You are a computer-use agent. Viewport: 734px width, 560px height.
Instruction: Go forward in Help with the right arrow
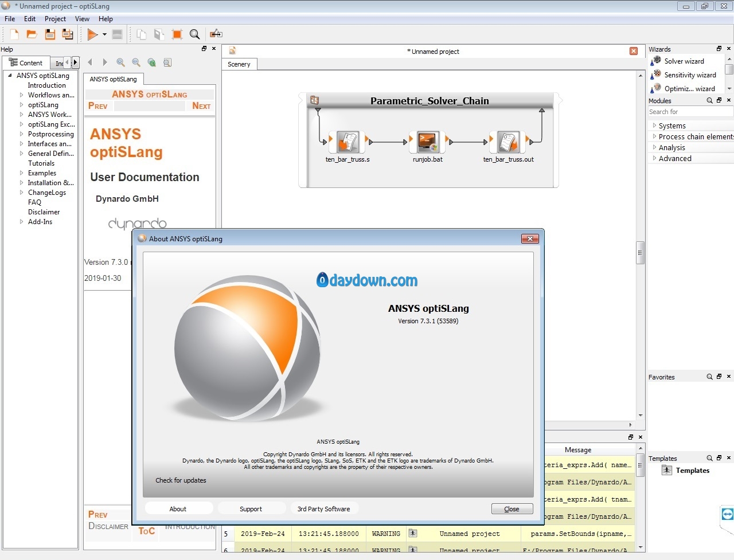click(x=104, y=62)
